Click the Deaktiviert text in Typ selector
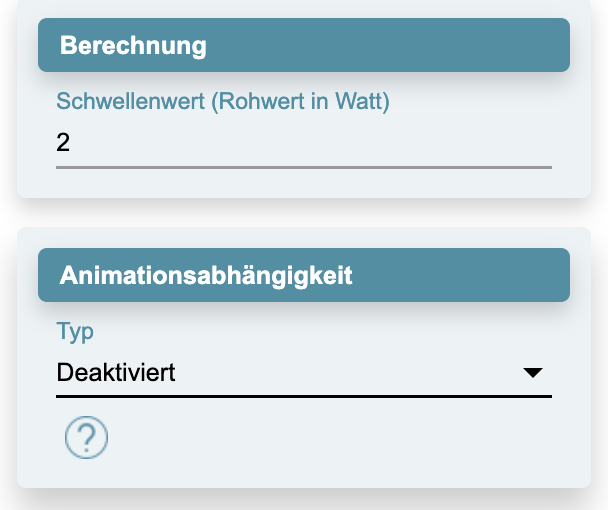Image resolution: width=608 pixels, height=510 pixels. click(x=116, y=373)
